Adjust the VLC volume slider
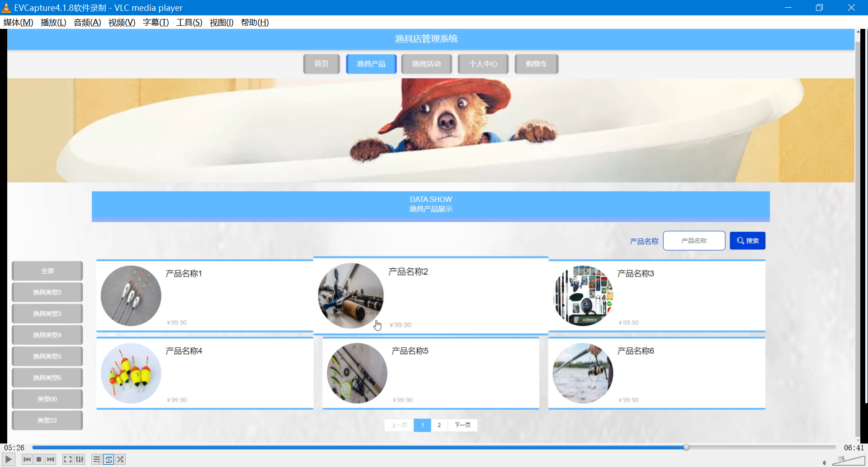The width and height of the screenshot is (868, 467). 848,460
